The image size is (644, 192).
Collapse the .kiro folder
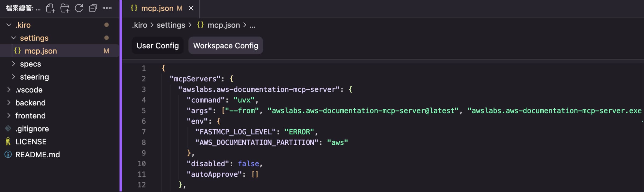[x=9, y=25]
